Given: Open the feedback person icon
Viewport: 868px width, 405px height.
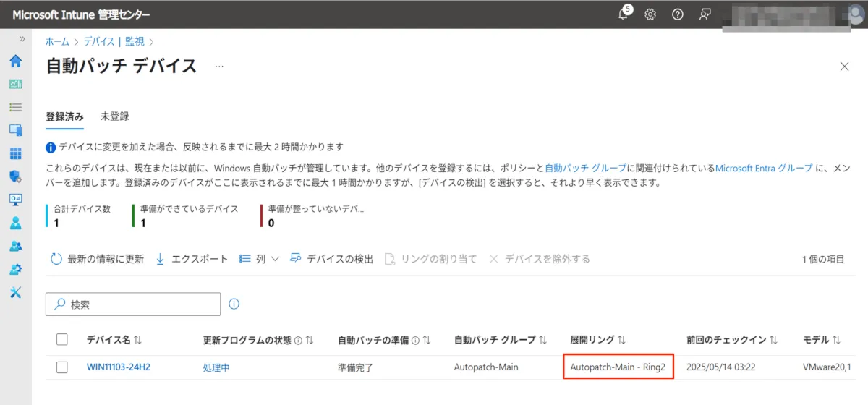Looking at the screenshot, I should 705,14.
